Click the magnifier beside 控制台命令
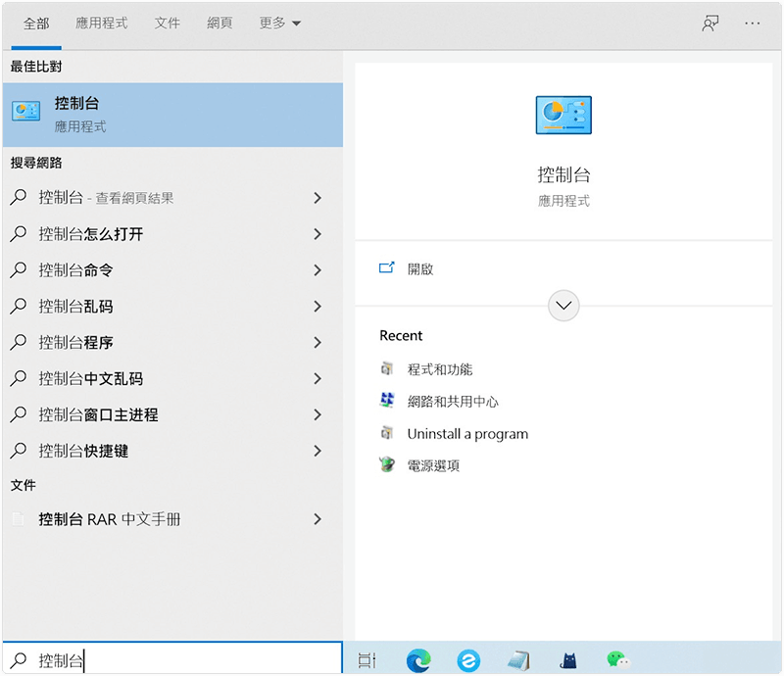The image size is (784, 676). coord(19,269)
